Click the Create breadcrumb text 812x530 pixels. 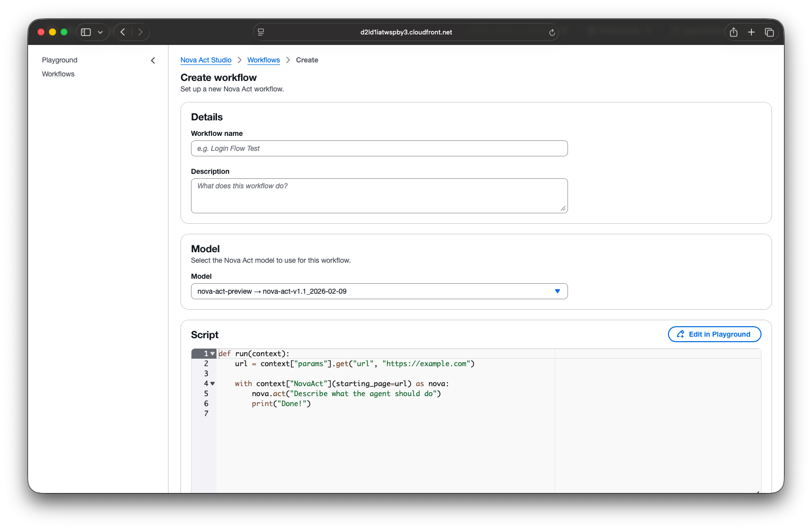tap(307, 60)
